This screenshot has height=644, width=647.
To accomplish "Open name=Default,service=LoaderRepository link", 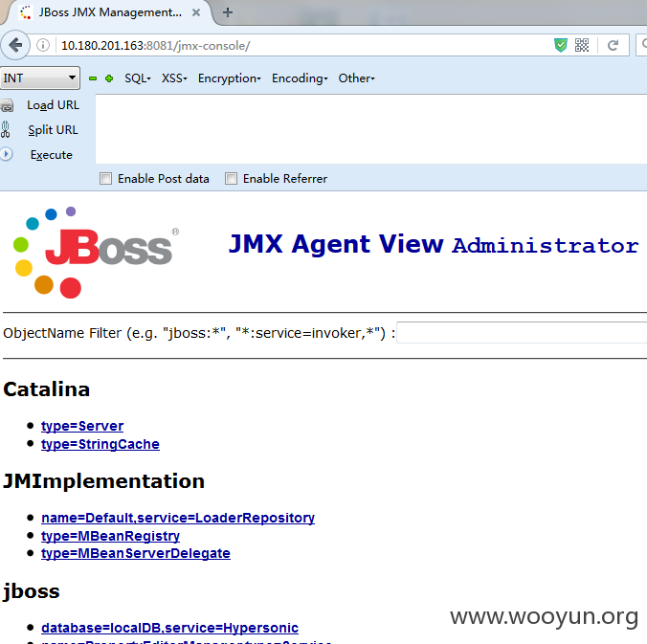I will tap(178, 518).
